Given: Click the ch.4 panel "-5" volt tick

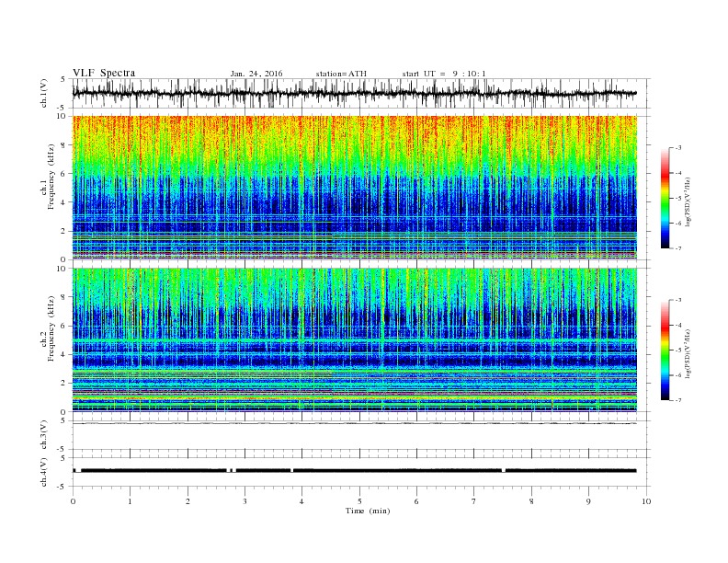Looking at the screenshot, I should tap(63, 487).
